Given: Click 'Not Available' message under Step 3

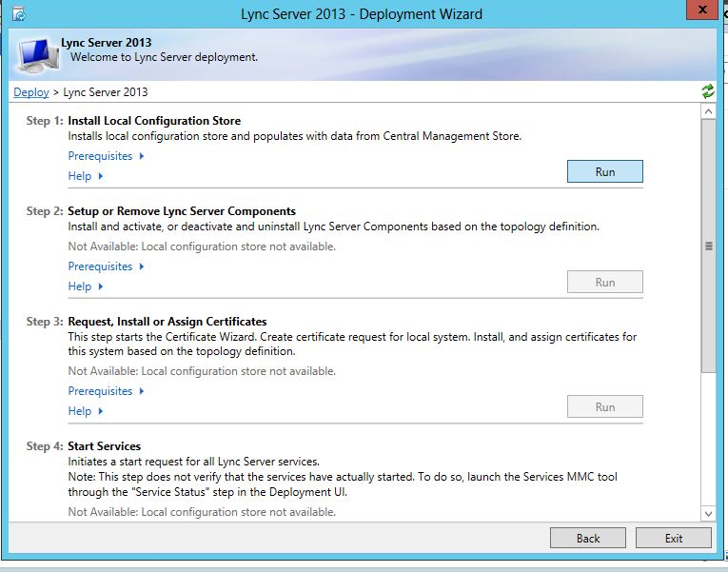Looking at the screenshot, I should [x=202, y=371].
